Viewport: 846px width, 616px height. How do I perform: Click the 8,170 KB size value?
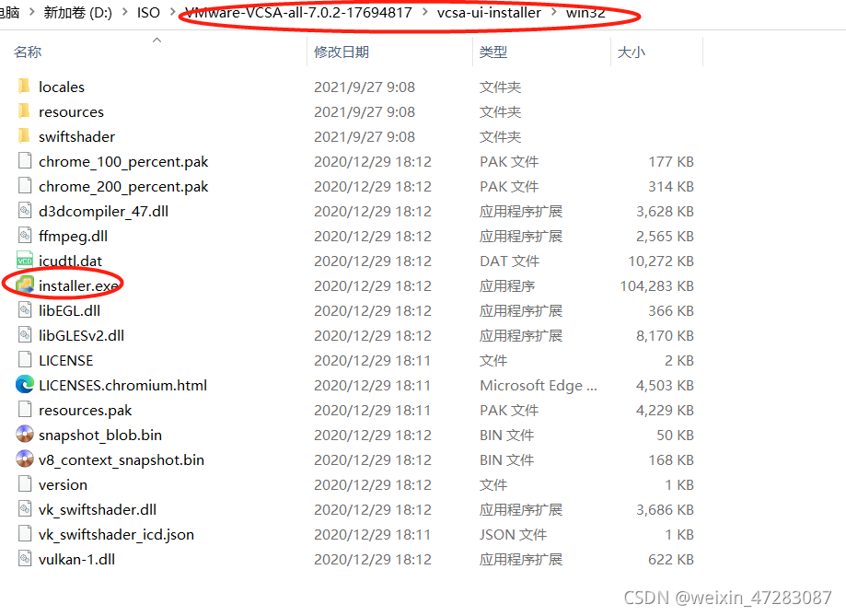click(x=665, y=335)
